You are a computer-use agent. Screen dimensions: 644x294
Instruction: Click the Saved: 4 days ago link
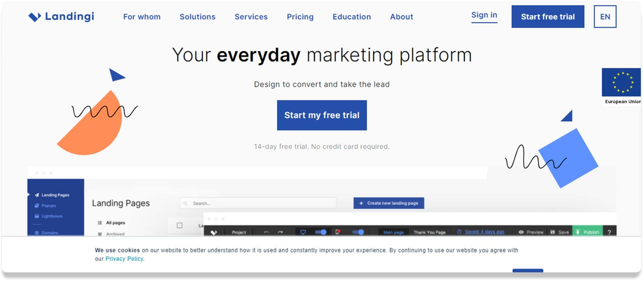485,232
